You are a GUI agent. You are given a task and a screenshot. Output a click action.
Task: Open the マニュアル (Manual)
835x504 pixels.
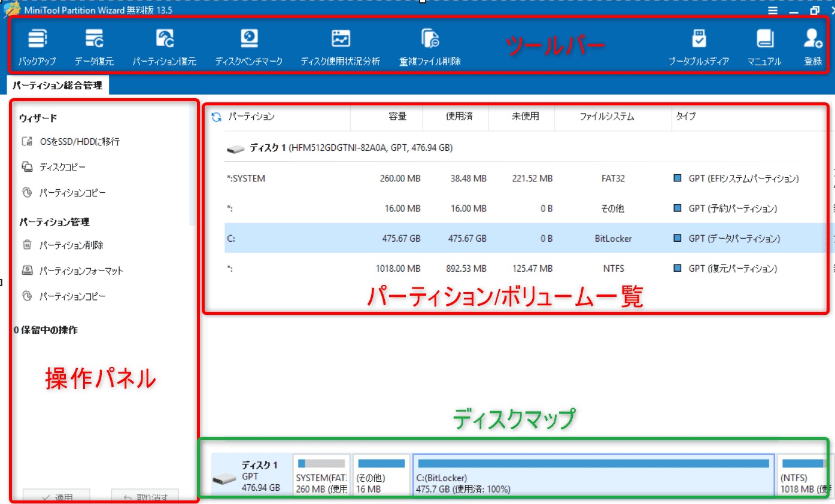coord(764,46)
